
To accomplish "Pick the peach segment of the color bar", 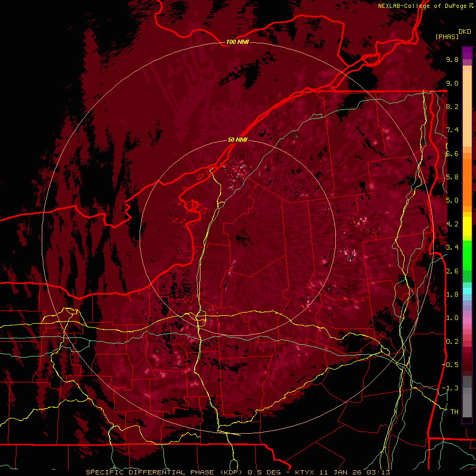I will click(x=467, y=109).
